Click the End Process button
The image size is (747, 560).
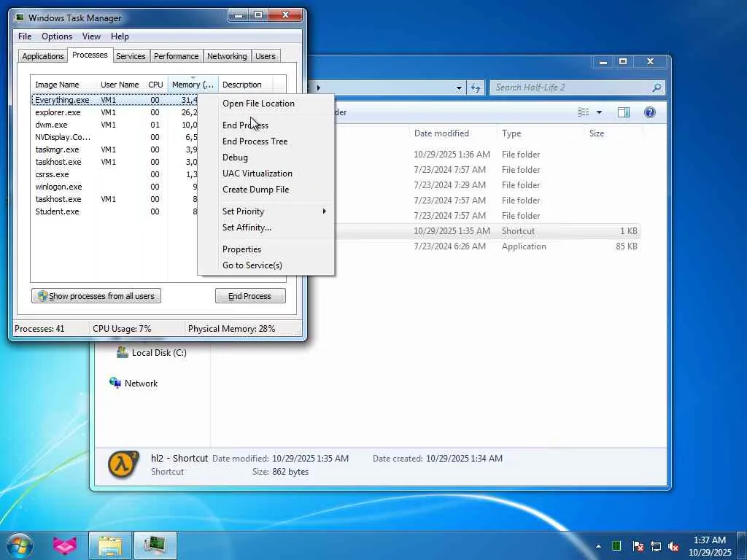coord(250,296)
